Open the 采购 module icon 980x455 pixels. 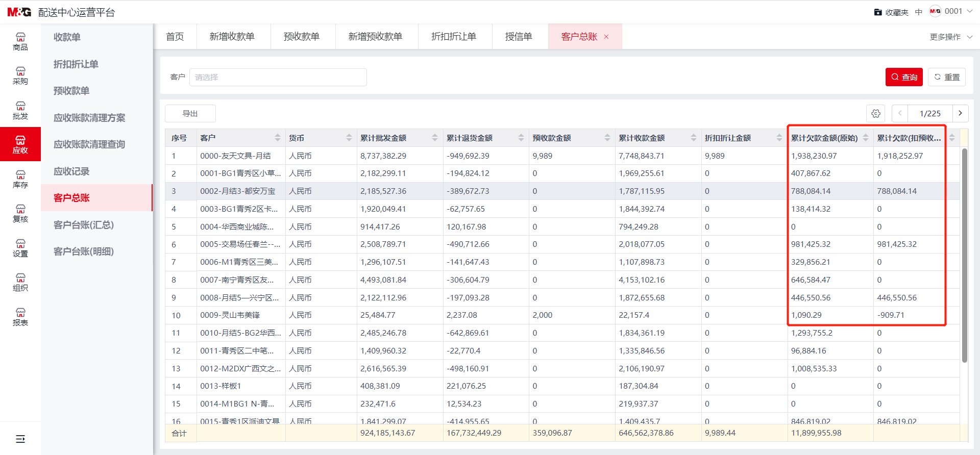click(20, 75)
